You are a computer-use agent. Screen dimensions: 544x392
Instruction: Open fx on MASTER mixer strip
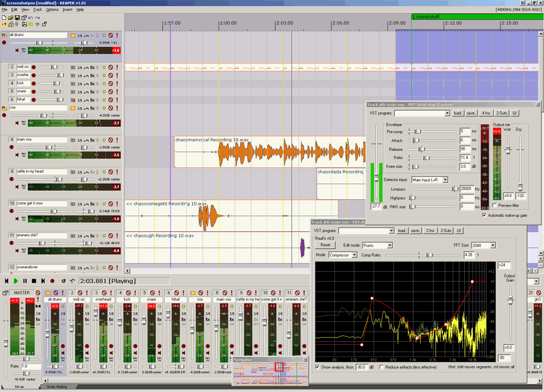38,320
